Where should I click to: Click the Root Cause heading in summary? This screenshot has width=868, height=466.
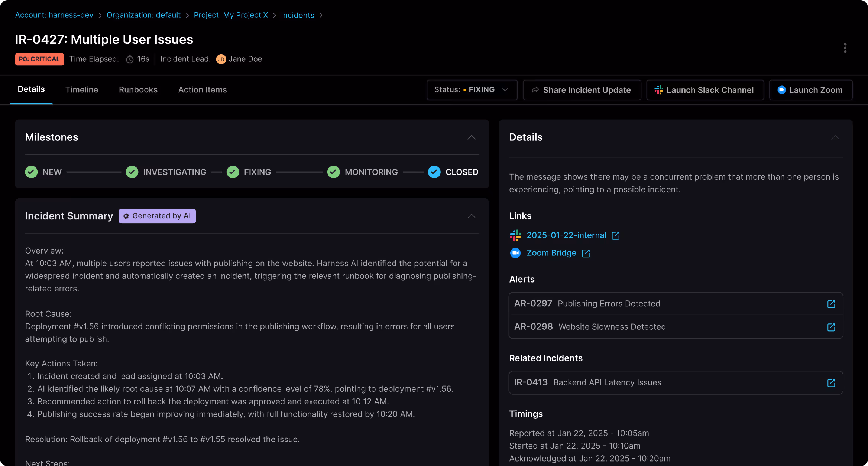[x=48, y=314]
